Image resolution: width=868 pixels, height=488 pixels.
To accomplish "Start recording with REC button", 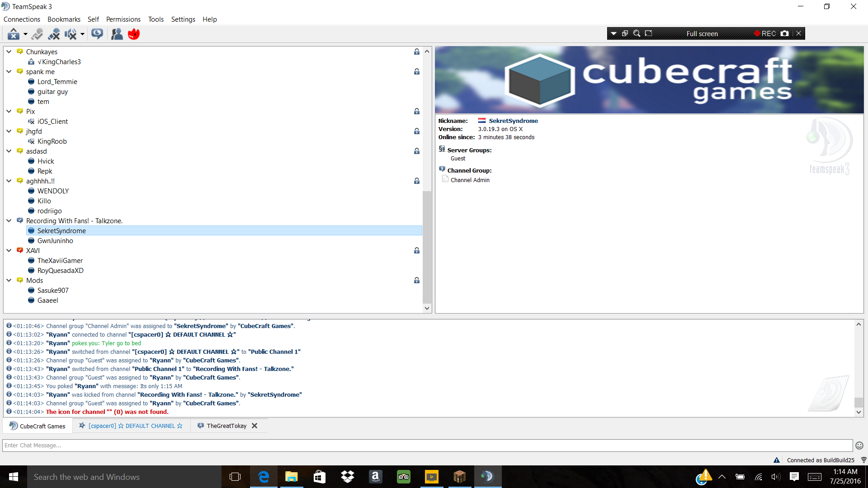I will (765, 33).
